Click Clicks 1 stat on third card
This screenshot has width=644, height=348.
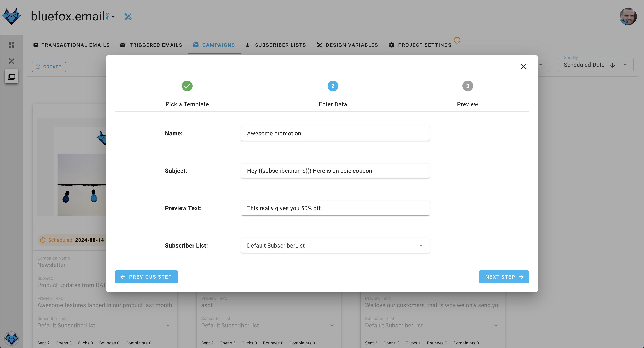point(413,343)
